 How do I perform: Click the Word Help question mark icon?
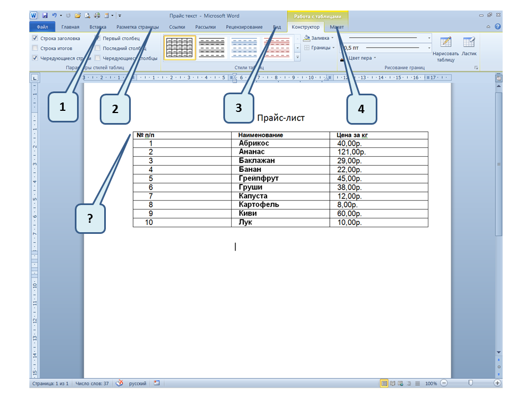[x=498, y=27]
